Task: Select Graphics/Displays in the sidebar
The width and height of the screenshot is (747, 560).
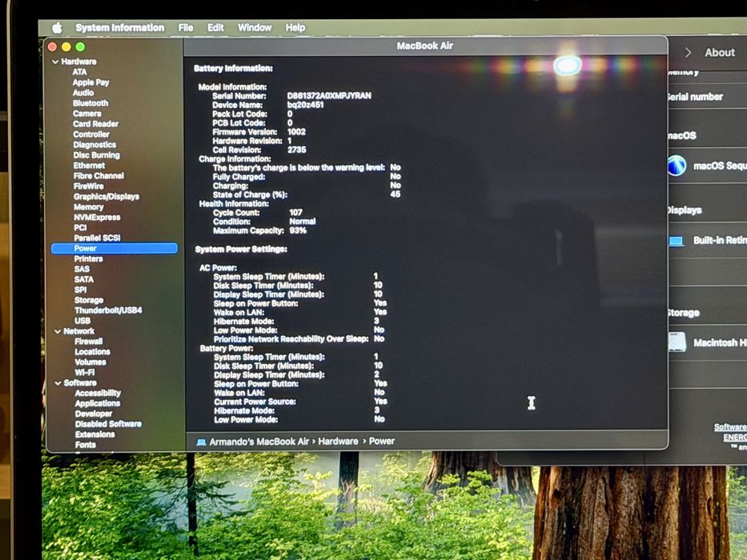Action: [x=106, y=197]
